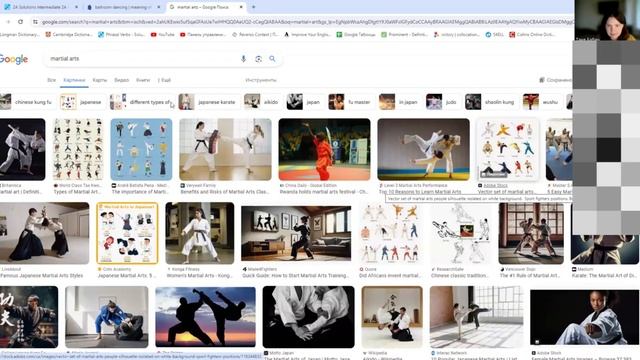Switch to the Карты tab
This screenshot has height=360, width=640.
click(100, 80)
